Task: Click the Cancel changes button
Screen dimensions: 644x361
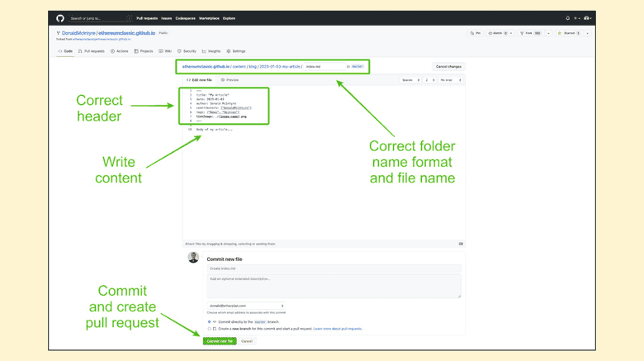Action: 448,66
